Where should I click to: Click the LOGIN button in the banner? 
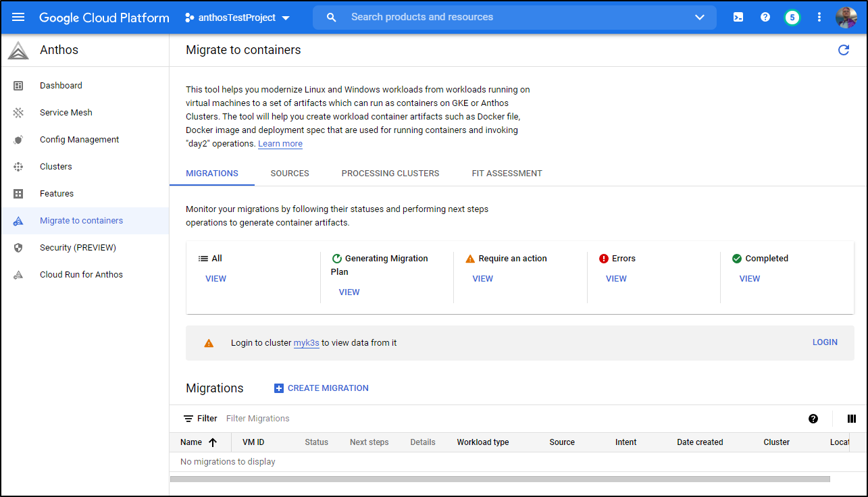coord(825,342)
